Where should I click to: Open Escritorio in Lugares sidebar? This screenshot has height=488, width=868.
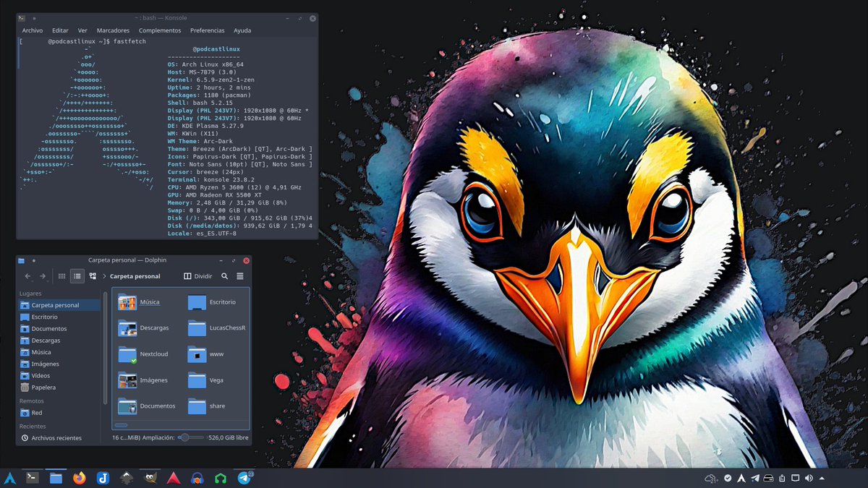[60, 317]
